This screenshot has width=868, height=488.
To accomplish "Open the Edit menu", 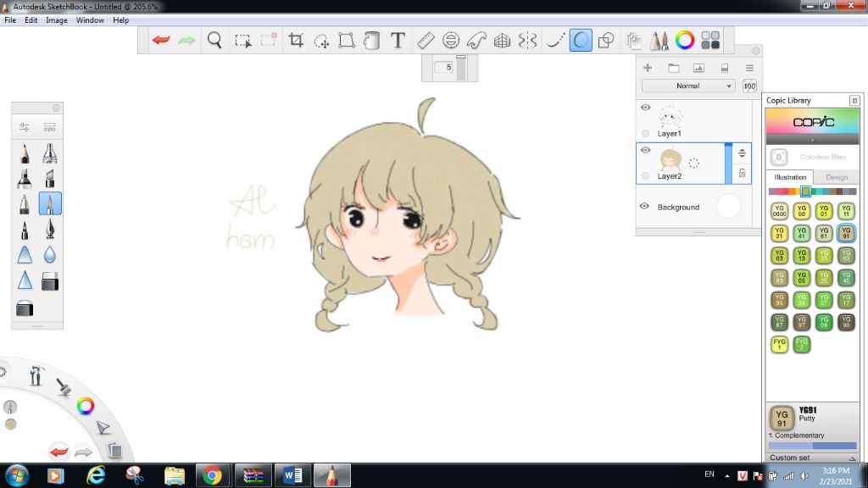I will tap(31, 20).
